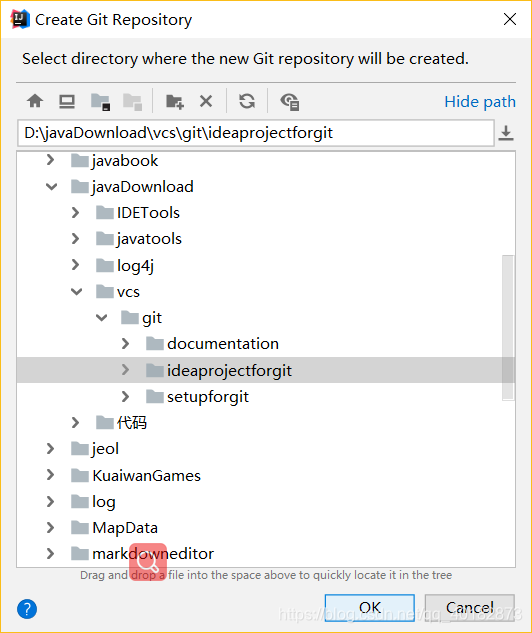Image resolution: width=532 pixels, height=633 pixels.
Task: Expand the javatools folder
Action: (x=75, y=239)
